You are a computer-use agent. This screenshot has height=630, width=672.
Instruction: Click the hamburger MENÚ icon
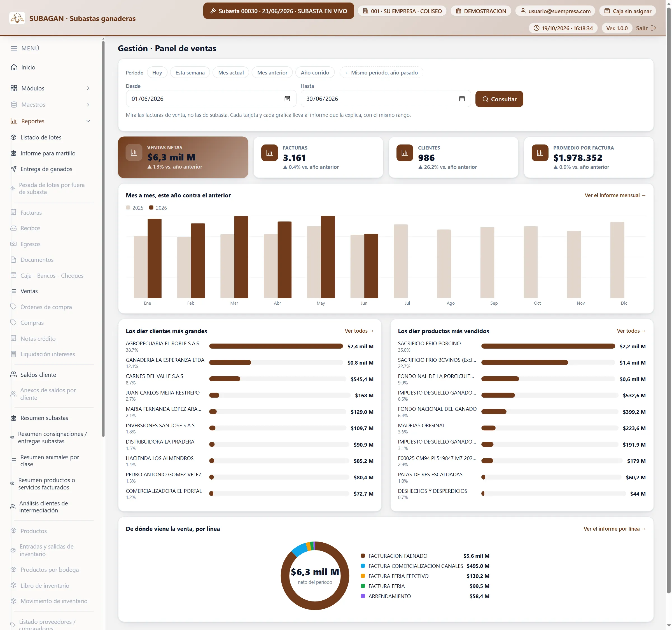(x=14, y=48)
